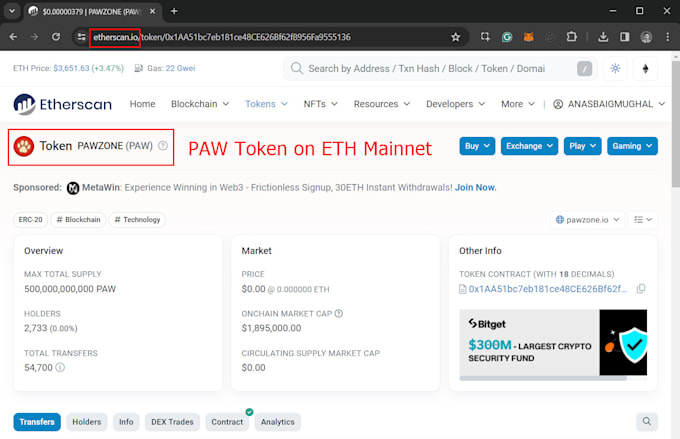Click the Ethereum network diamond icon
The image size is (680, 439).
coord(645,69)
